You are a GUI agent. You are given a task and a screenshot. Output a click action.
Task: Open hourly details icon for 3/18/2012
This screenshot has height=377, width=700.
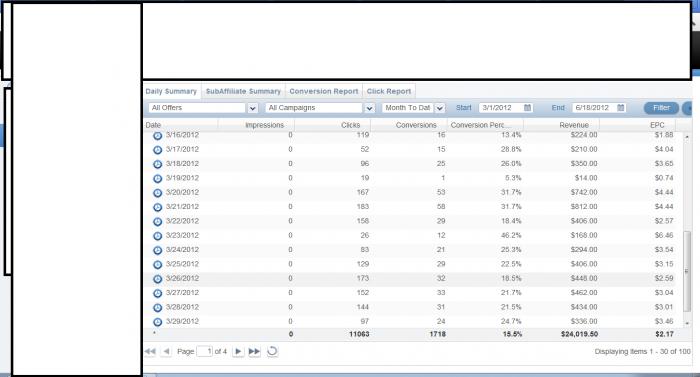(158, 164)
